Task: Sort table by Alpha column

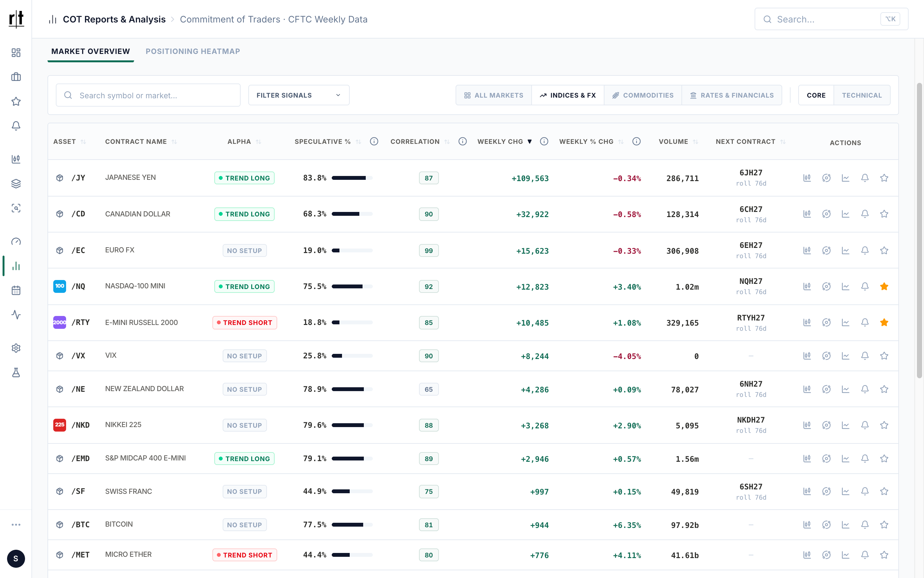Action: coord(244,141)
